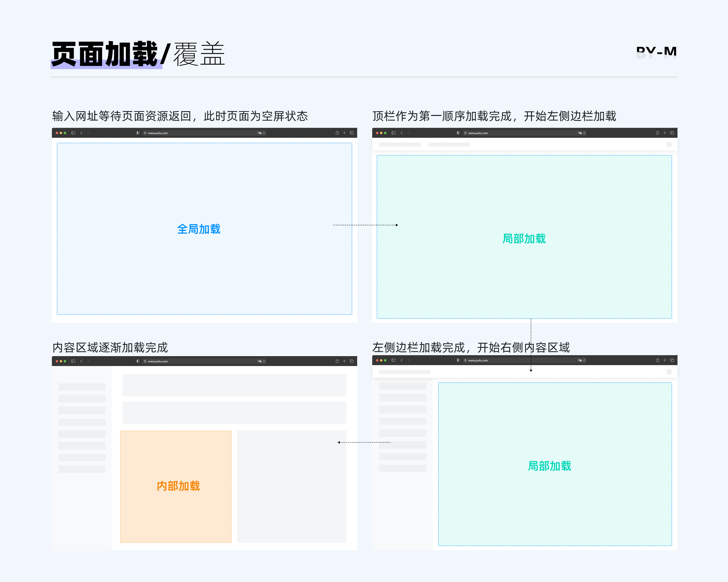Image resolution: width=728 pixels, height=582 pixels.
Task: Click wide top skeleton block above 内部加载 panel
Action: tap(234, 385)
